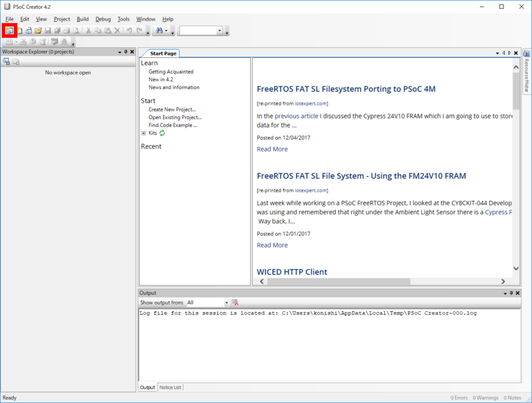Click the Delete X toolbar icon

(118, 31)
